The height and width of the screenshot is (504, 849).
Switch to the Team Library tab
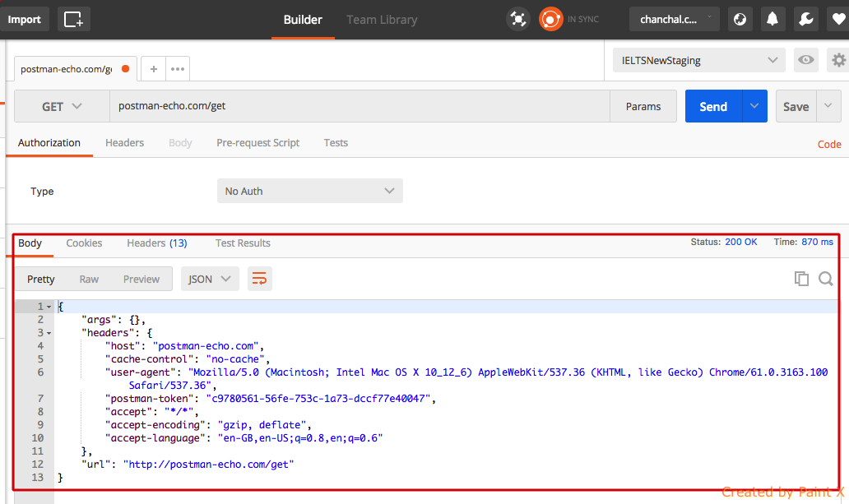(382, 20)
